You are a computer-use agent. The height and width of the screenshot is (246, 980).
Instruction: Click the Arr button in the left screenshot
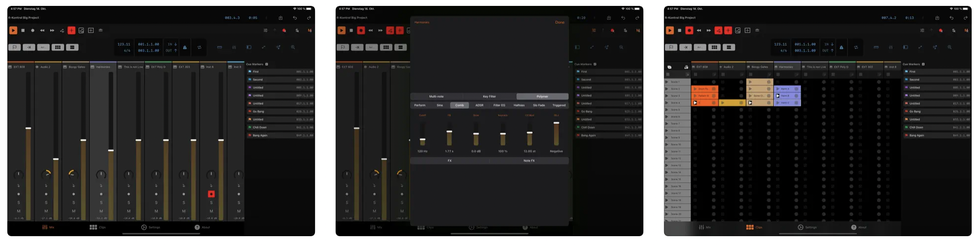click(x=43, y=47)
